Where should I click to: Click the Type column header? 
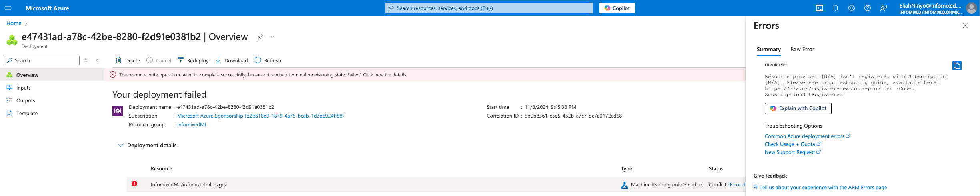coord(626,168)
